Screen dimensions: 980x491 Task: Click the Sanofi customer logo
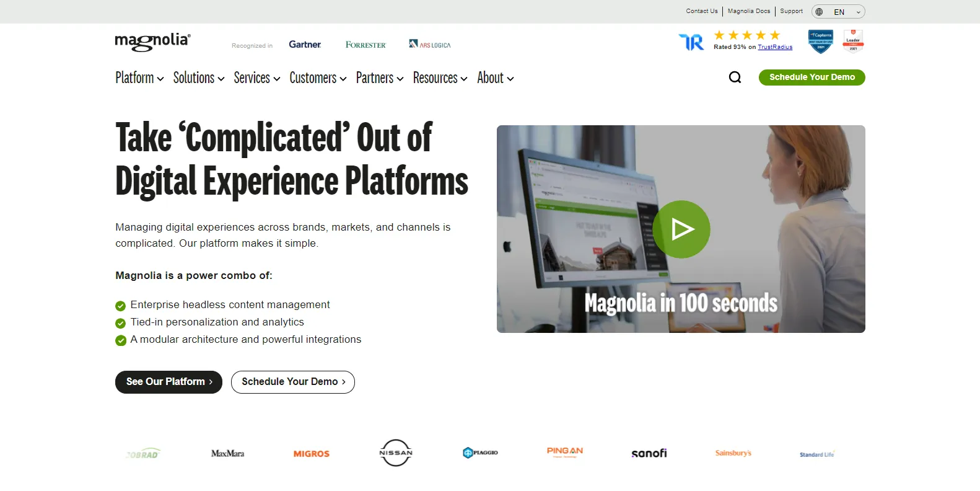point(649,453)
